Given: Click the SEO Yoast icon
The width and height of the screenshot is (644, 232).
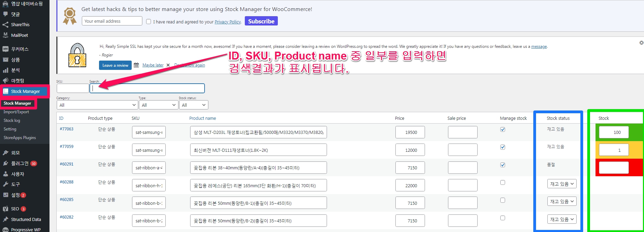Looking at the screenshot, I should (x=6, y=209).
